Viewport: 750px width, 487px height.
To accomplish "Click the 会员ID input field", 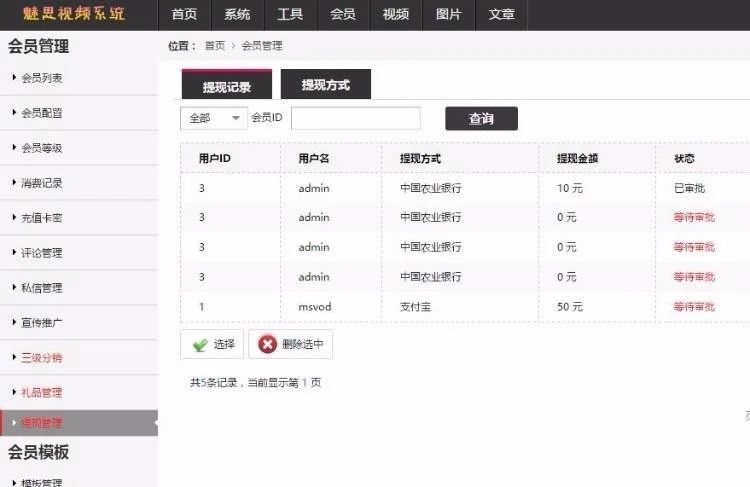I will coord(355,118).
